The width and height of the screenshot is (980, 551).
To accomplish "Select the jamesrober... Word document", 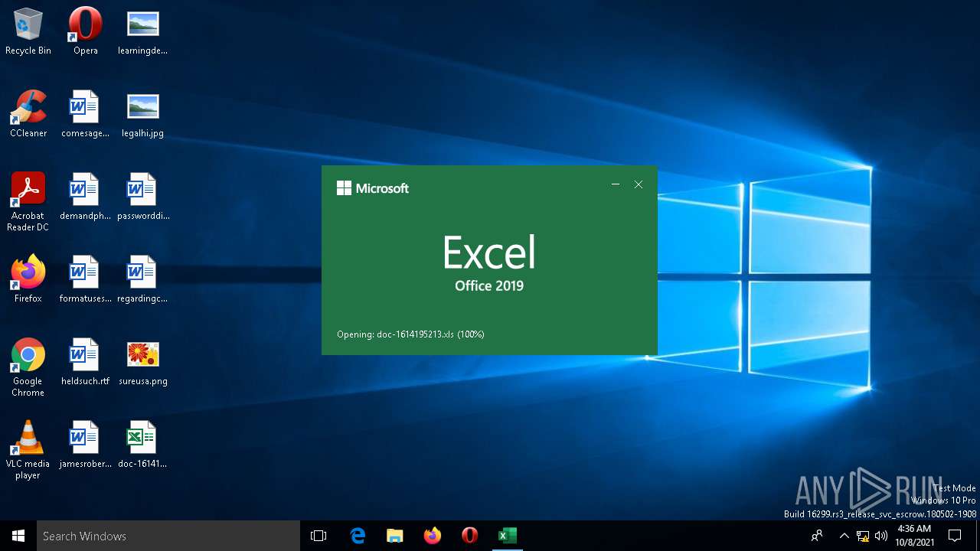I will (x=86, y=445).
